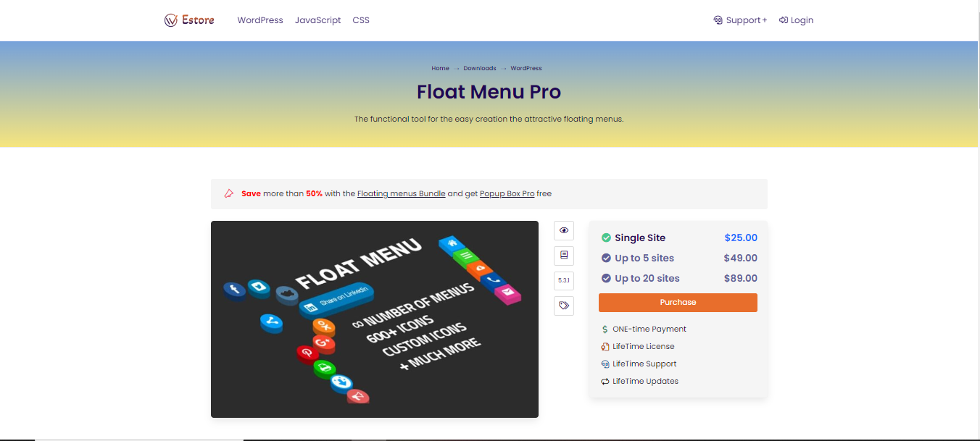Open the Popup Box Pro link
Viewport: 980px width, 441px height.
pyautogui.click(x=507, y=193)
